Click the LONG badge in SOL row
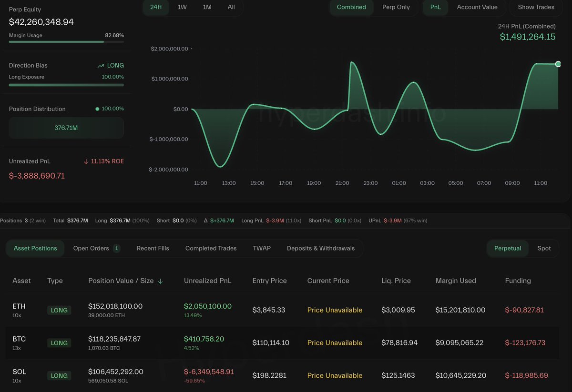 tap(59, 376)
